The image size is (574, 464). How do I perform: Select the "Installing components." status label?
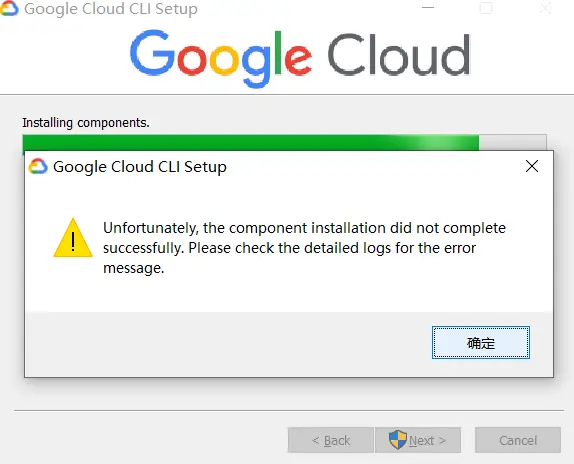coord(86,123)
